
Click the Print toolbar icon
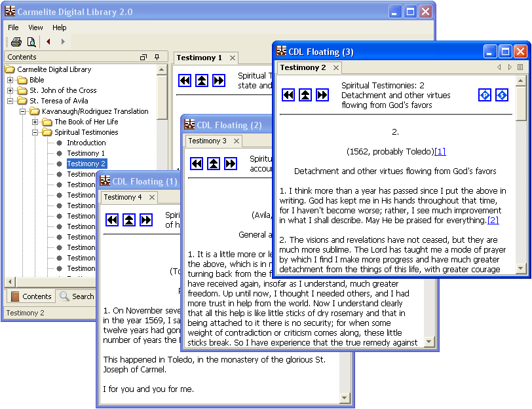pyautogui.click(x=16, y=42)
